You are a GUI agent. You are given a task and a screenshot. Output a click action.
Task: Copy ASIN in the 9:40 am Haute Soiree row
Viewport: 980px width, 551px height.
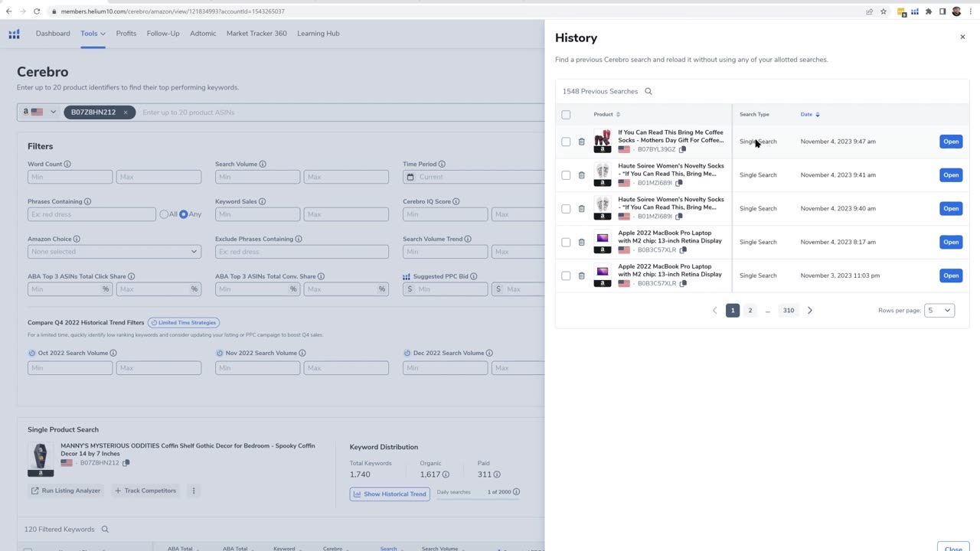pyautogui.click(x=678, y=217)
